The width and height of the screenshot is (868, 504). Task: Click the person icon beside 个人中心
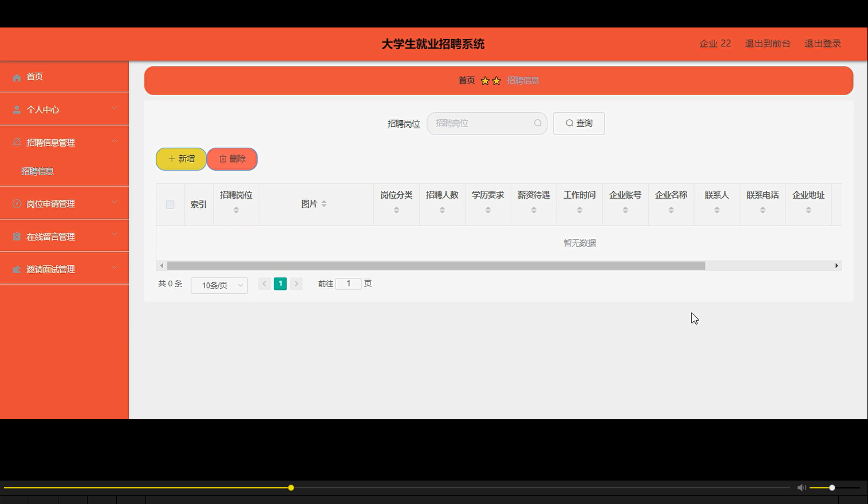pos(17,109)
